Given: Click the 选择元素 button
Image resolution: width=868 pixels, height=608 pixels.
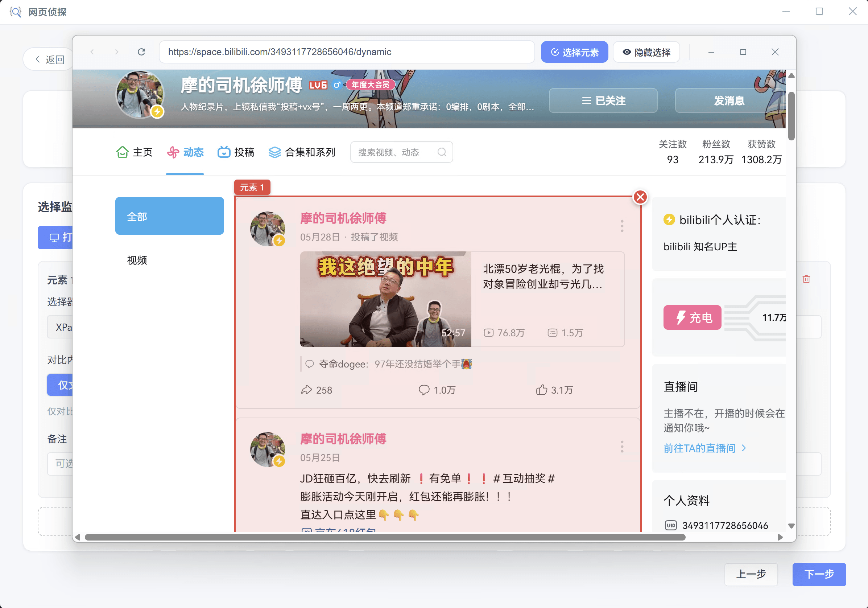Looking at the screenshot, I should [574, 52].
